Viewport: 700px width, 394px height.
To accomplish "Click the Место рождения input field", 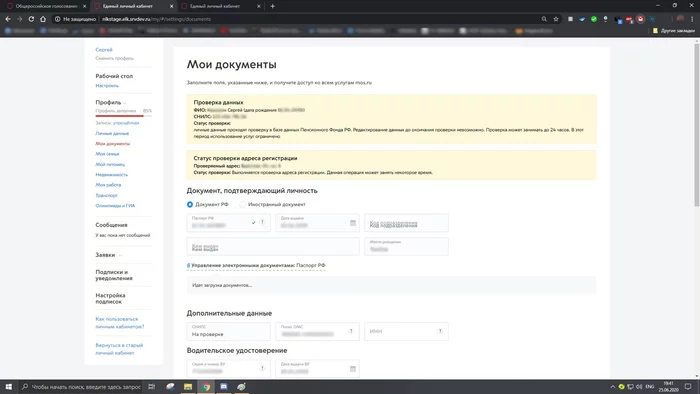I will click(406, 246).
